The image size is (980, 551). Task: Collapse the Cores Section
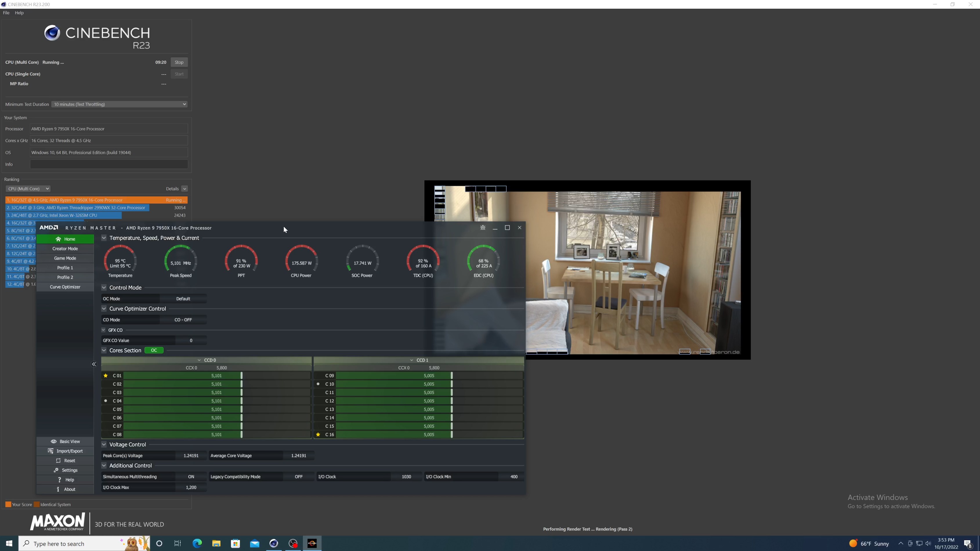[x=104, y=351]
